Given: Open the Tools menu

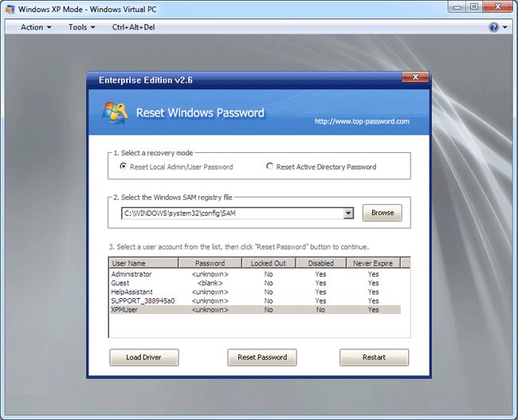Looking at the screenshot, I should [x=81, y=27].
